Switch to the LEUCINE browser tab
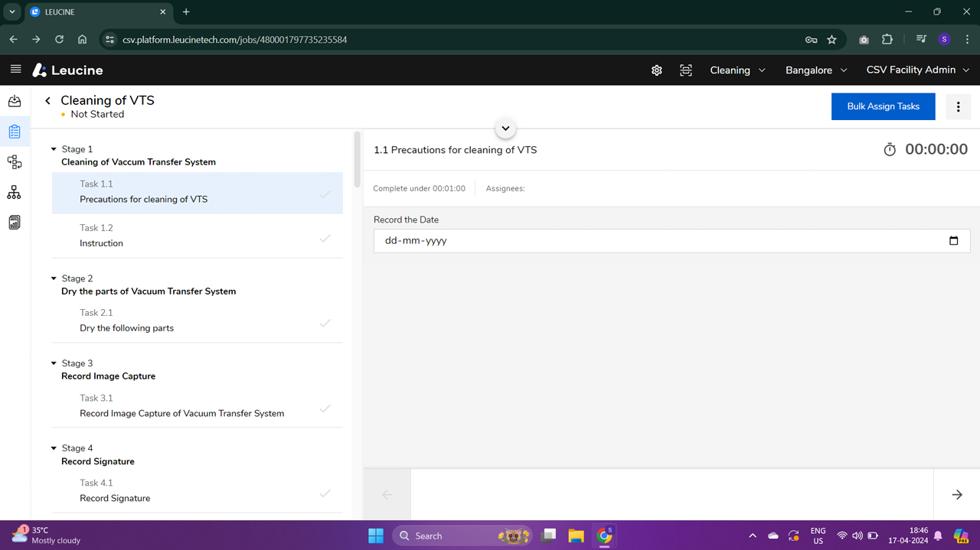The width and height of the screenshot is (980, 550). click(x=98, y=12)
